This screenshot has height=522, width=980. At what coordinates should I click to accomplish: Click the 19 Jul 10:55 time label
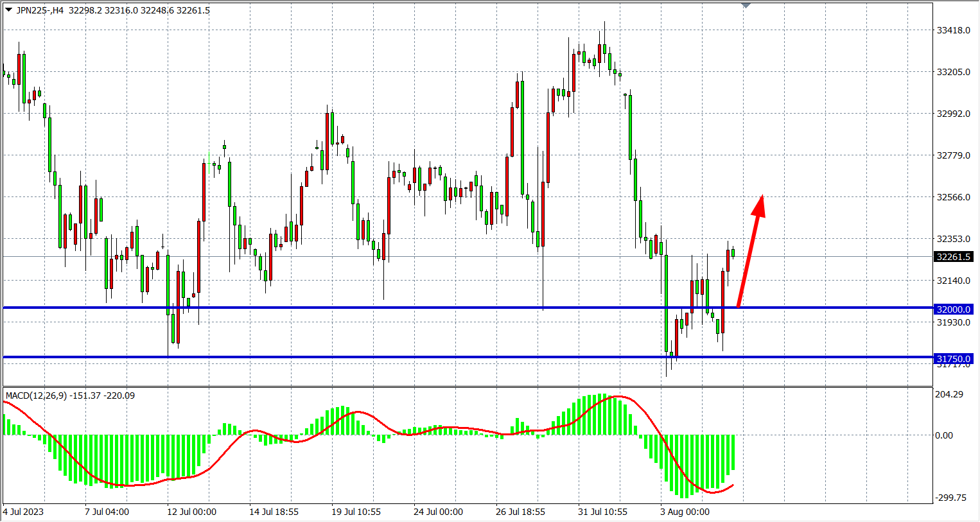pos(356,512)
